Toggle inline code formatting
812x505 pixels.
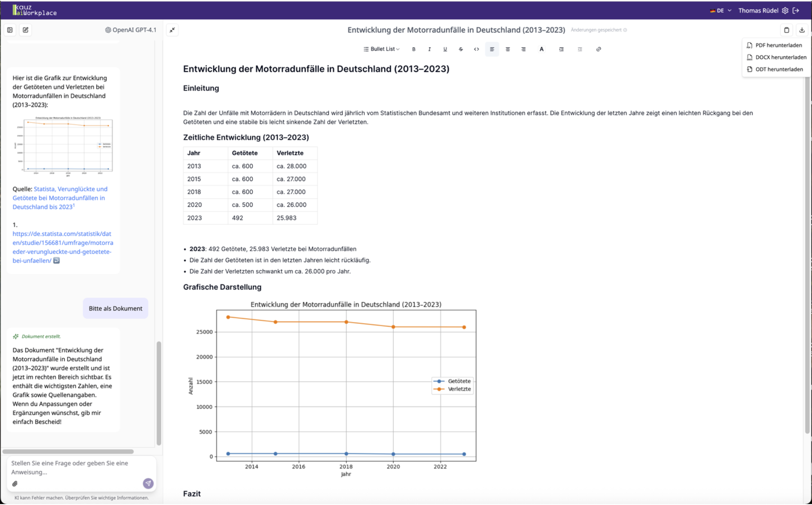(x=476, y=49)
